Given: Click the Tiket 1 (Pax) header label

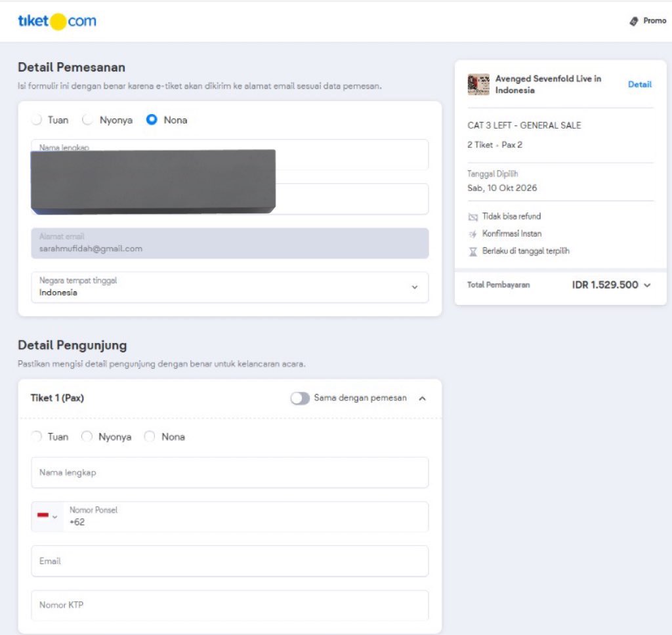Looking at the screenshot, I should click(x=58, y=398).
